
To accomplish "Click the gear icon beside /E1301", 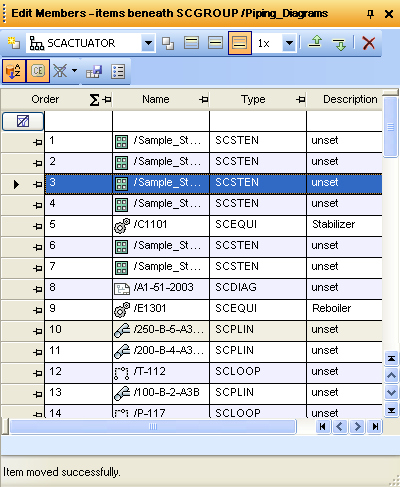I will [122, 309].
